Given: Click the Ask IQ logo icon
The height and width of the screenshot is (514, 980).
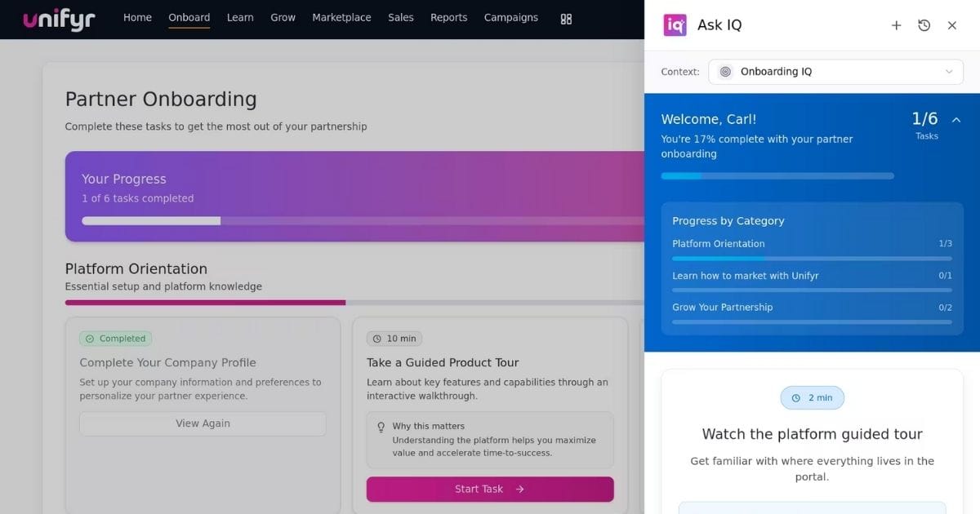Looking at the screenshot, I should (x=675, y=25).
